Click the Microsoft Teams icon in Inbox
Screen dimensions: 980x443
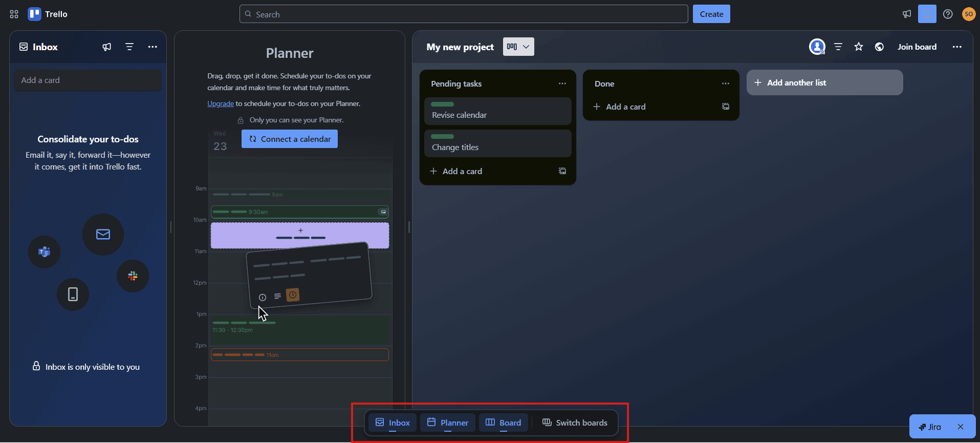point(45,251)
